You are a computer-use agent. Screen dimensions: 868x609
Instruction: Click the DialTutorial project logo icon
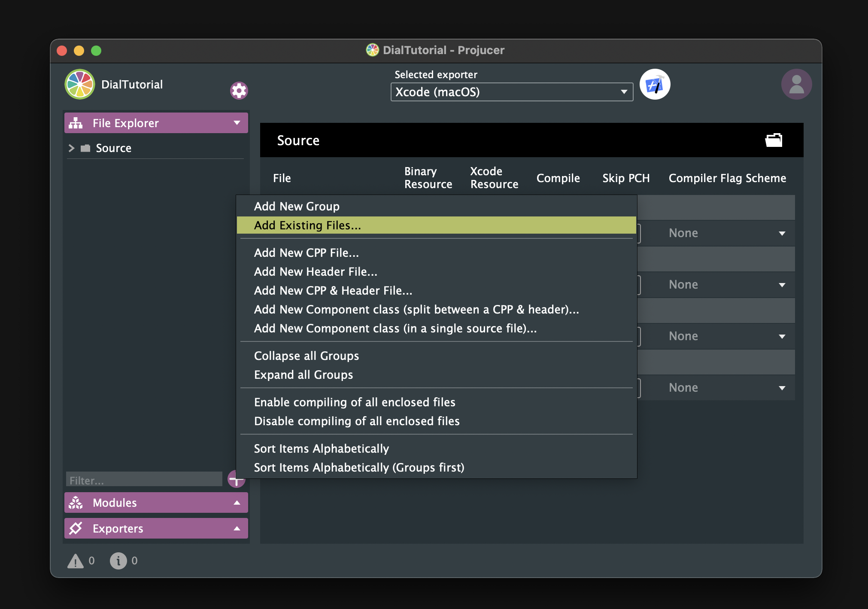(x=79, y=84)
